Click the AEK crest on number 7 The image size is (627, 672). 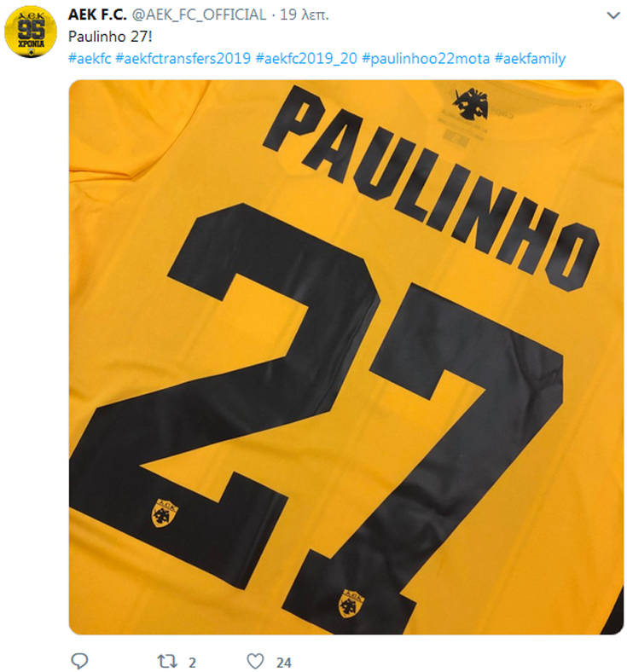(351, 604)
